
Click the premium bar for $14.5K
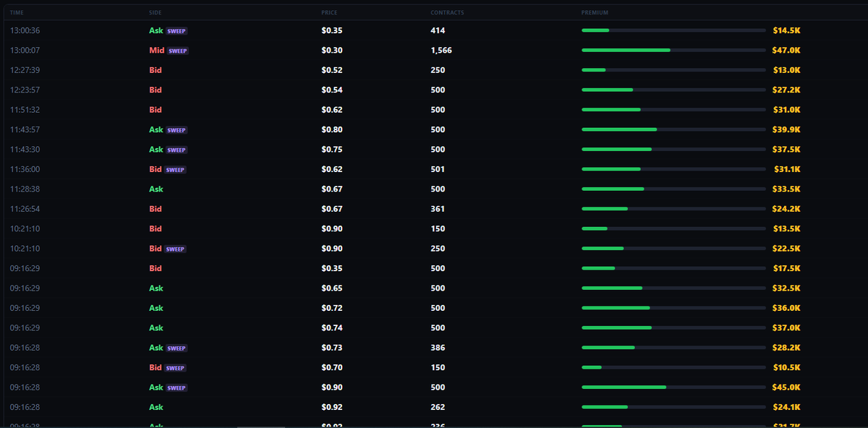tap(673, 30)
